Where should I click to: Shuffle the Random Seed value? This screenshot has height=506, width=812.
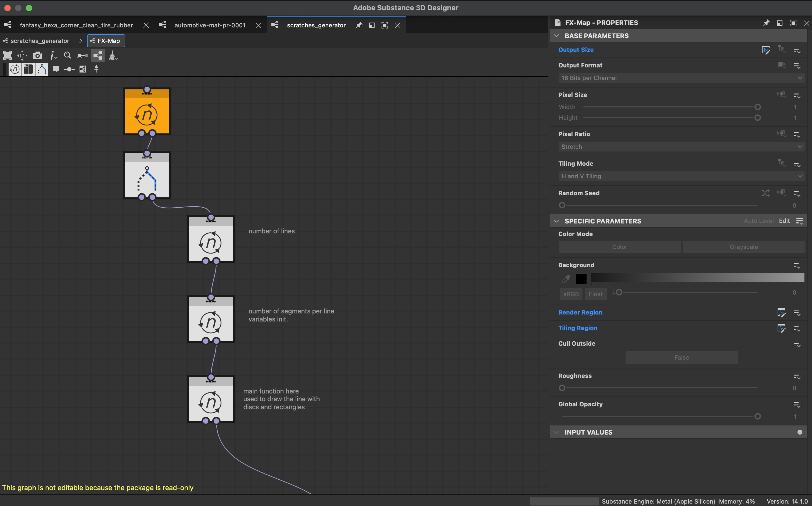[x=766, y=193]
